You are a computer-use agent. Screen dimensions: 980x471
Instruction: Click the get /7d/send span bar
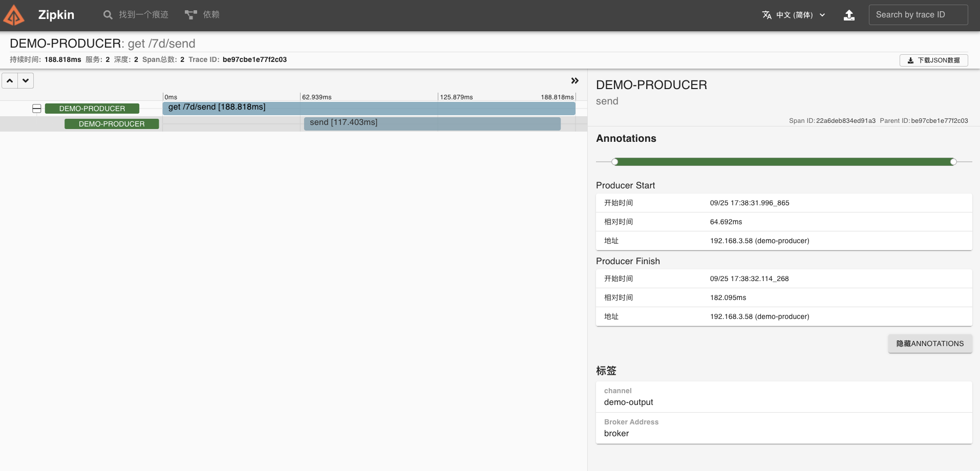click(x=369, y=108)
